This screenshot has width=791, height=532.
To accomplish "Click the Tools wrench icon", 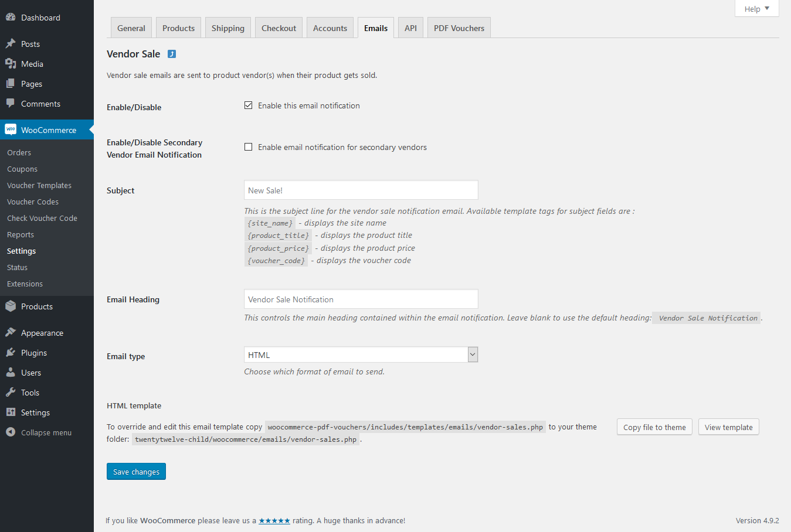I will 11,393.
